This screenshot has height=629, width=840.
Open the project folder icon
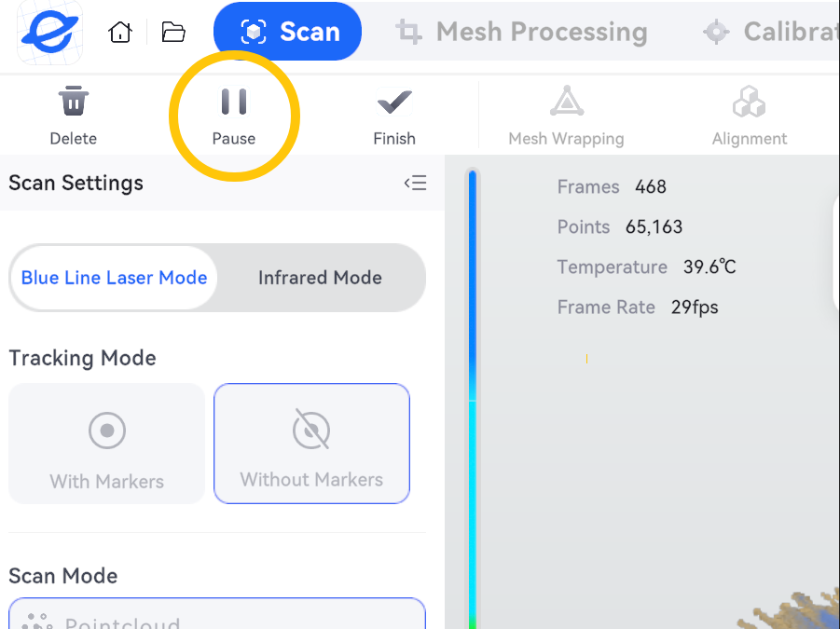coord(173,32)
